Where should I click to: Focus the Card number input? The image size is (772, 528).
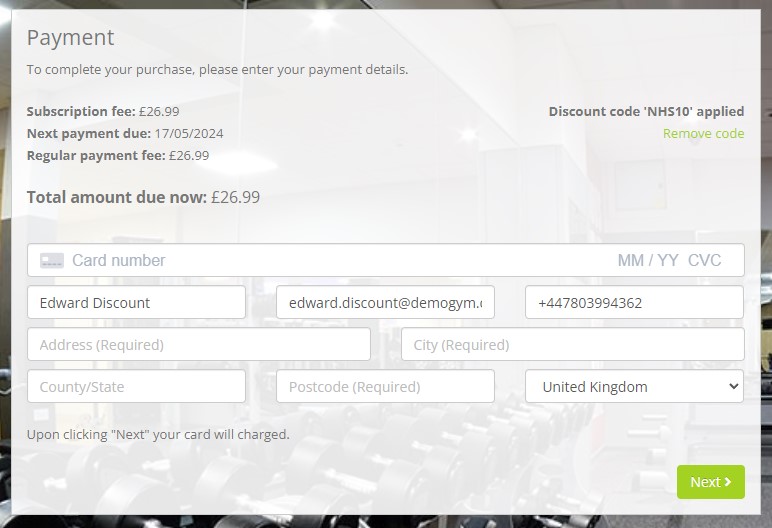click(300, 260)
